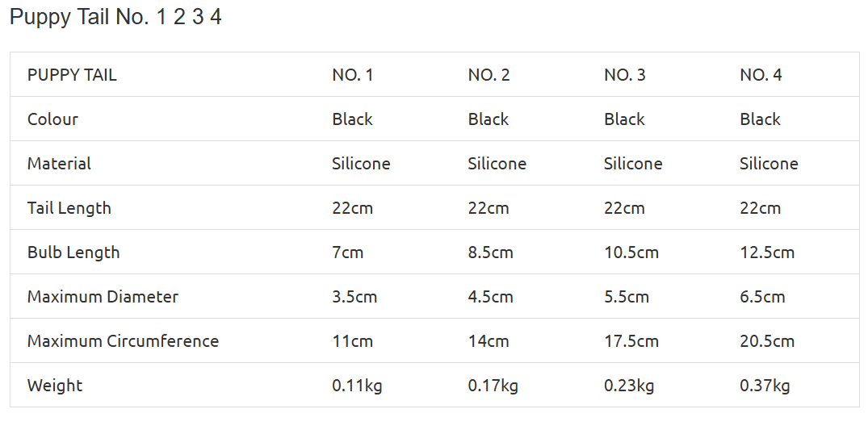Select the NO. 1 column header

point(353,75)
